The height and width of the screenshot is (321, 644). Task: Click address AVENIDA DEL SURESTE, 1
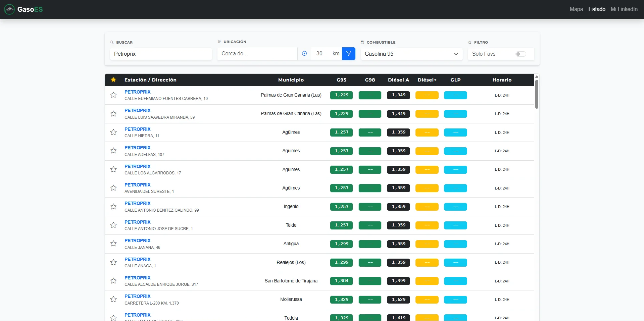[149, 192]
